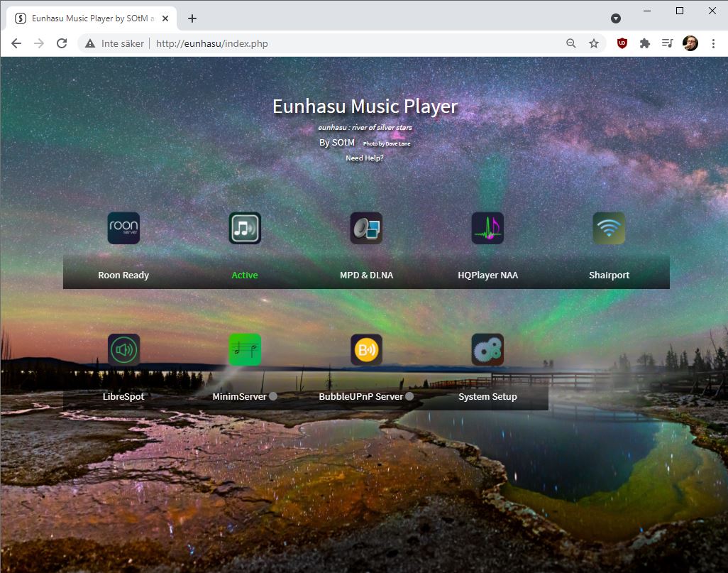Toggle the MinimServer status dot
Viewport: 728px width, 573px height.
pos(273,396)
